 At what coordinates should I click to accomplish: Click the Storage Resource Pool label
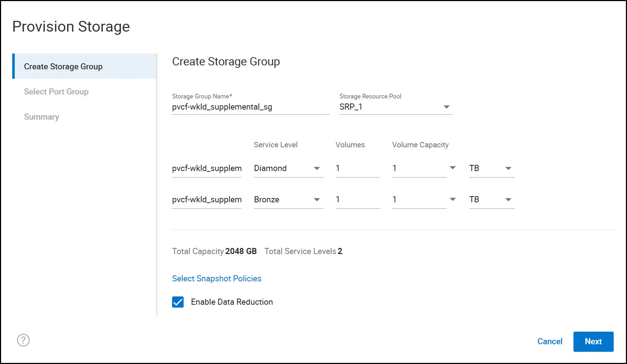pyautogui.click(x=370, y=96)
